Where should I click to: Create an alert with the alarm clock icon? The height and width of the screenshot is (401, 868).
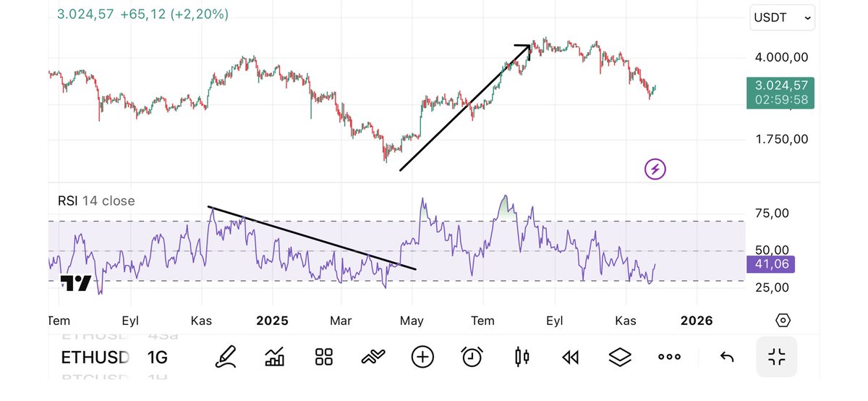coord(472,356)
